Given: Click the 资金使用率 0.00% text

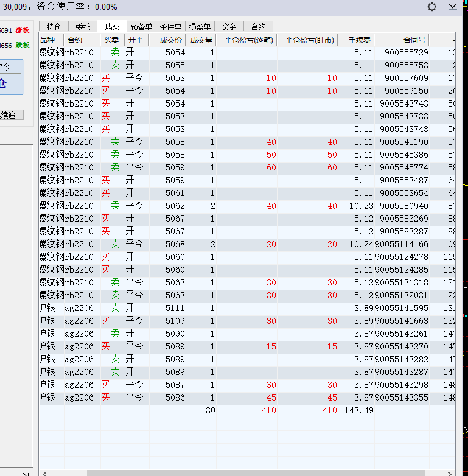Looking at the screenshot, I should pyautogui.click(x=77, y=7).
